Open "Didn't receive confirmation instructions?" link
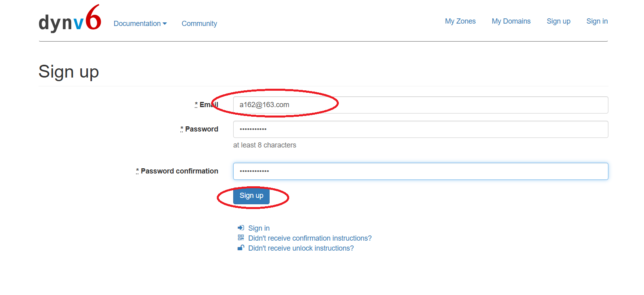Screen dimensions: 644x295 pos(310,238)
